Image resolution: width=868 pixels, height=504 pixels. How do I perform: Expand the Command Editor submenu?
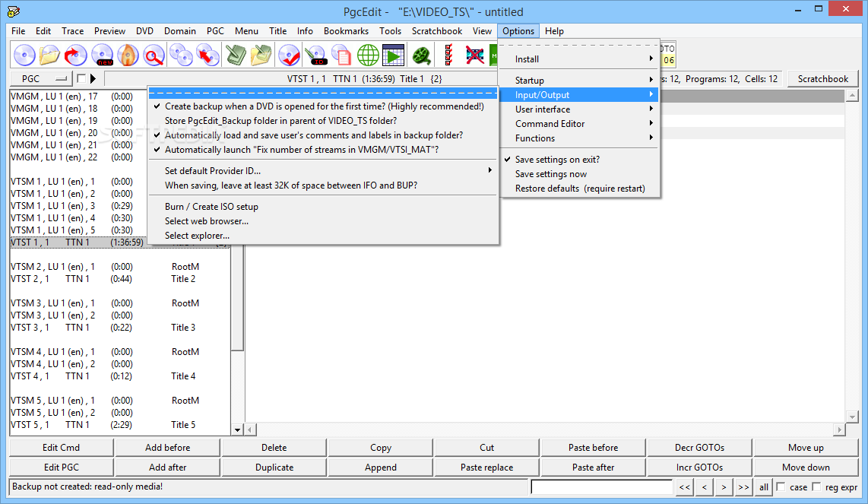(x=580, y=123)
